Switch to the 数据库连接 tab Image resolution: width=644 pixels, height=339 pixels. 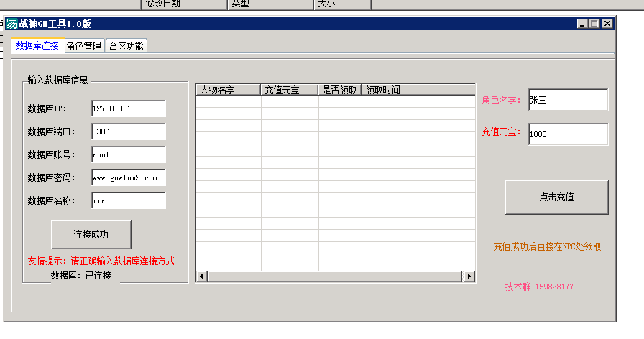tap(37, 46)
